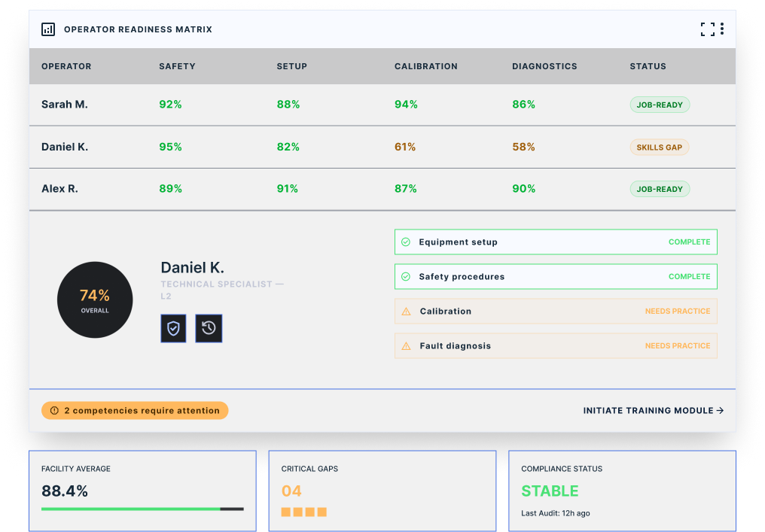Click Daniel K.'s 58% diagnostics score
The width and height of the screenshot is (765, 532).
pos(523,147)
